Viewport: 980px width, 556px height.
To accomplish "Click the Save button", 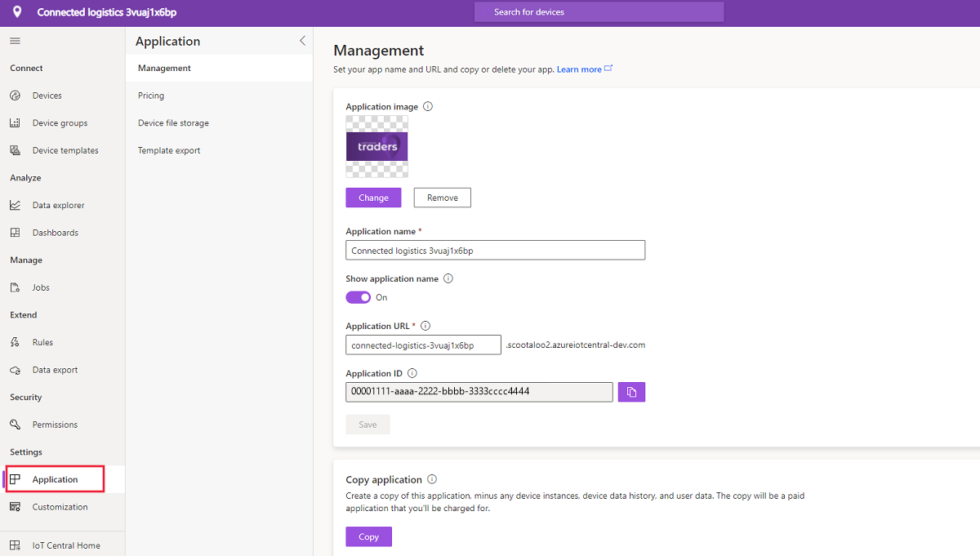I will (367, 425).
